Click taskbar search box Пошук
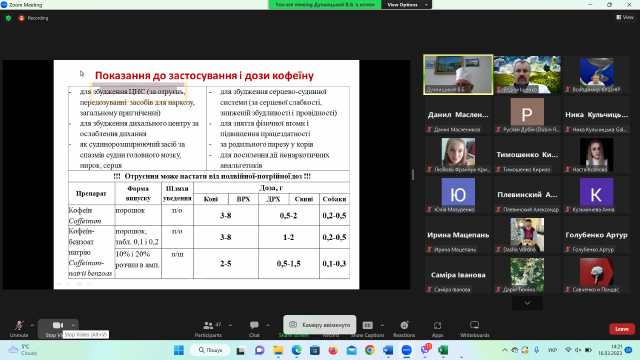Viewport: 640px width, 360px height. (210, 350)
